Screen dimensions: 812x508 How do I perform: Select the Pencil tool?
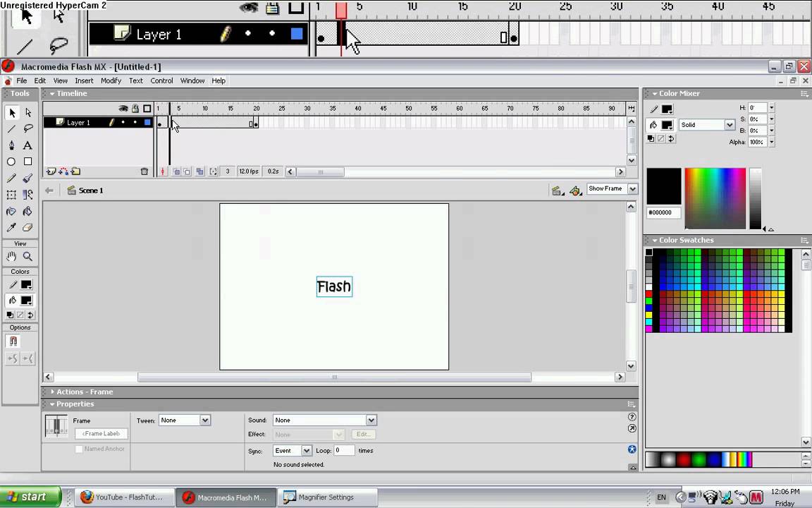click(12, 179)
